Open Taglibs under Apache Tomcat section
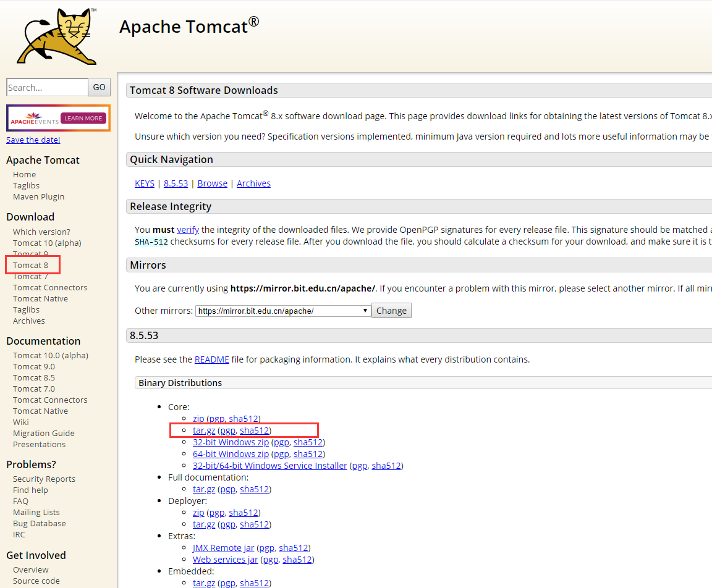 coord(27,185)
